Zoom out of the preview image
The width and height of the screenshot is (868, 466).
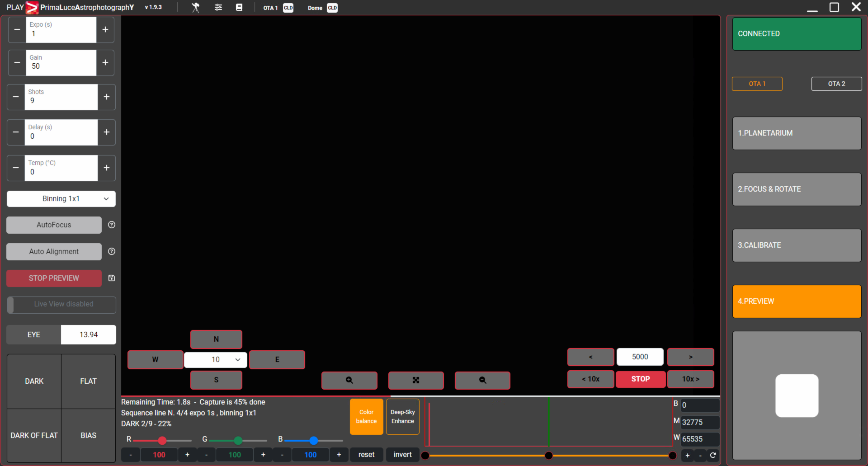482,380
